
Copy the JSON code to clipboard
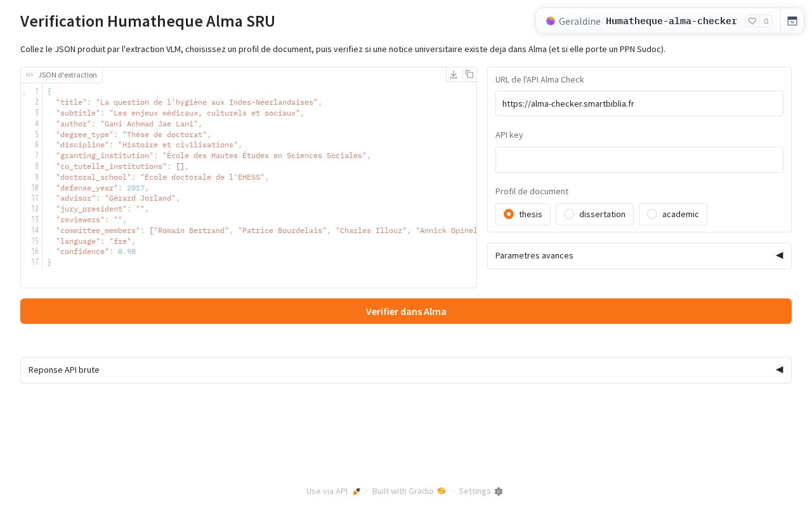469,74
